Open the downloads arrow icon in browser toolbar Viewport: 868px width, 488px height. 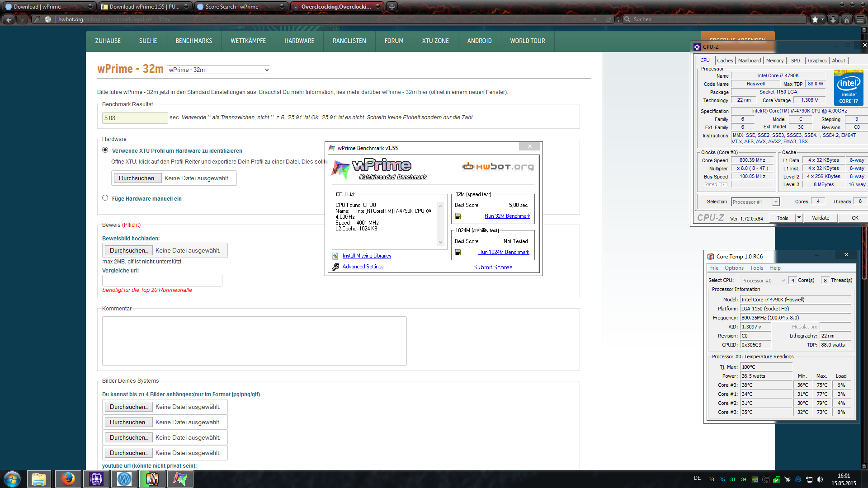[833, 19]
